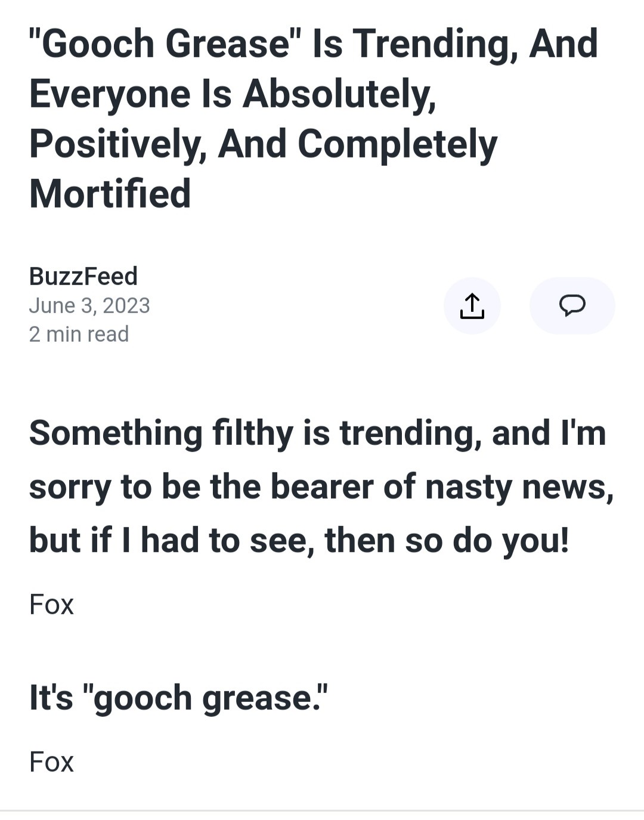Click the word "you!" ending the paragraph
Screen dimensions: 644x820
click(x=535, y=541)
